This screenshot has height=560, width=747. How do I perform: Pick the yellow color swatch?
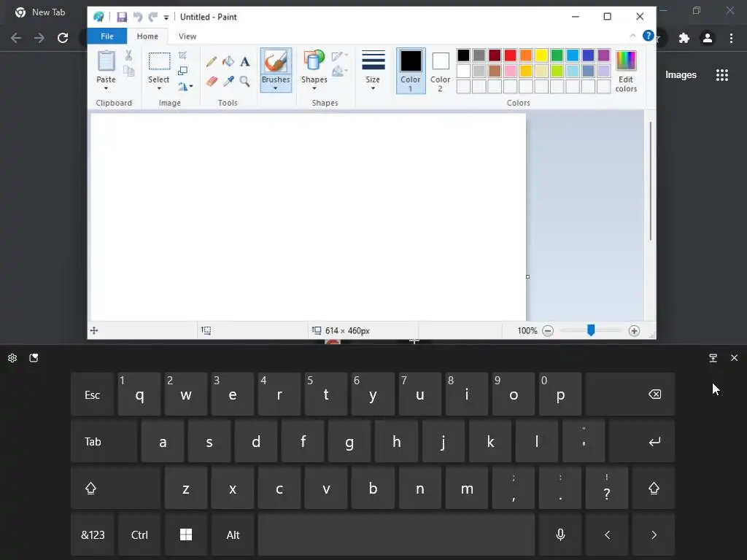pos(541,55)
